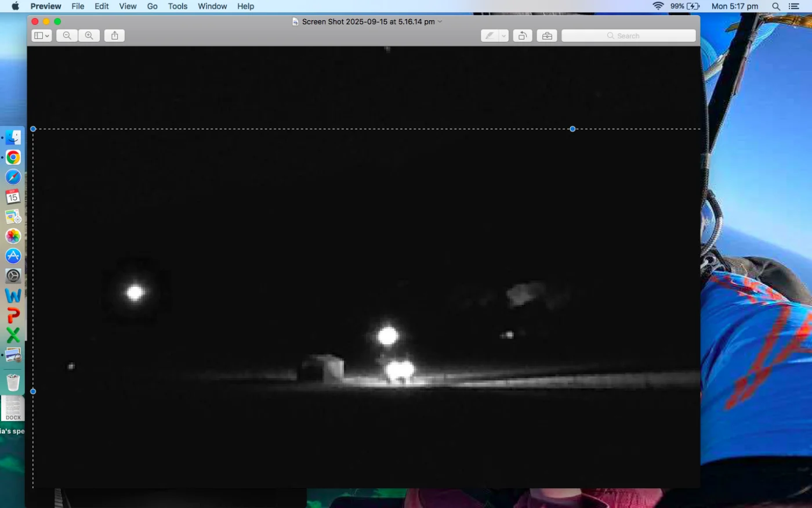Screen dimensions: 812x508
Task: Open the Go menu
Action: (x=153, y=6)
